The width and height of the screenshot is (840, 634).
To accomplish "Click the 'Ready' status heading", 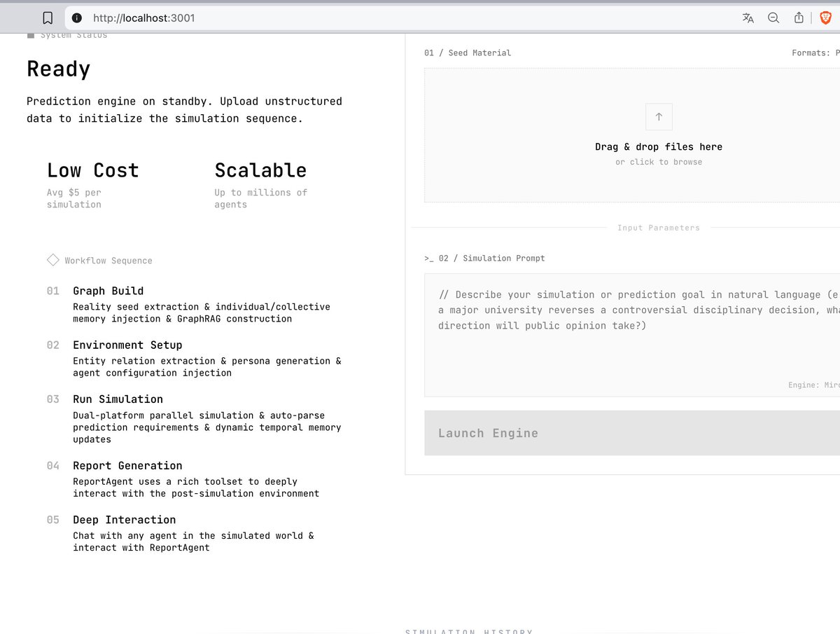I will coord(59,69).
